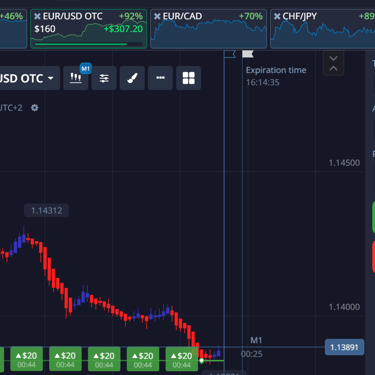The image size is (375, 375).
Task: Click the M1 label near the countdown
Action: coord(256,340)
